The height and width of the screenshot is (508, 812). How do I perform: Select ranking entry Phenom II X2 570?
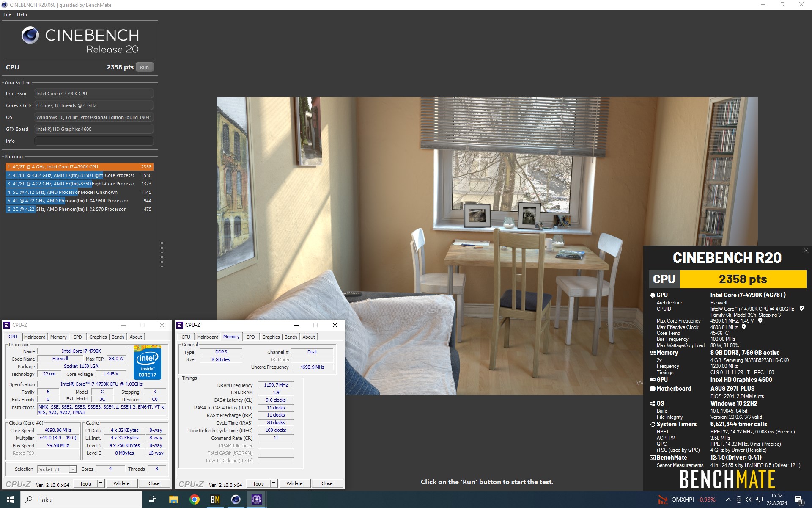click(x=80, y=209)
